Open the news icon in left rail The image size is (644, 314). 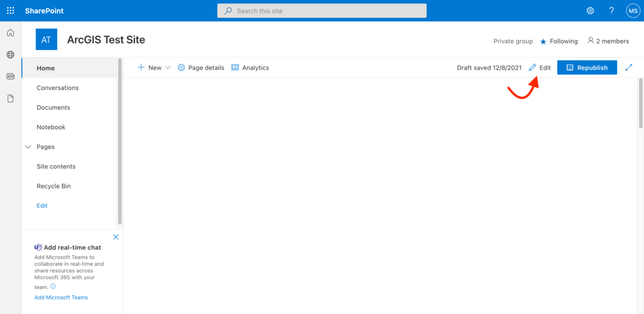(11, 77)
